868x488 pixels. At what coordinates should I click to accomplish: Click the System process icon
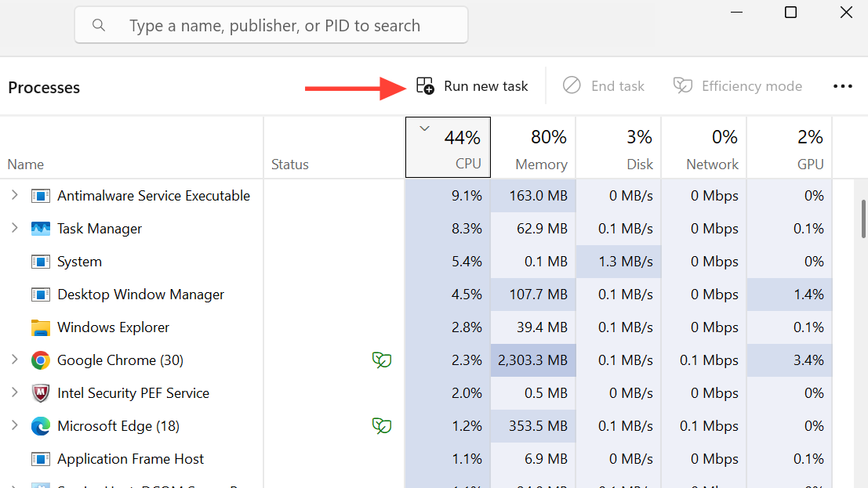[41, 262]
